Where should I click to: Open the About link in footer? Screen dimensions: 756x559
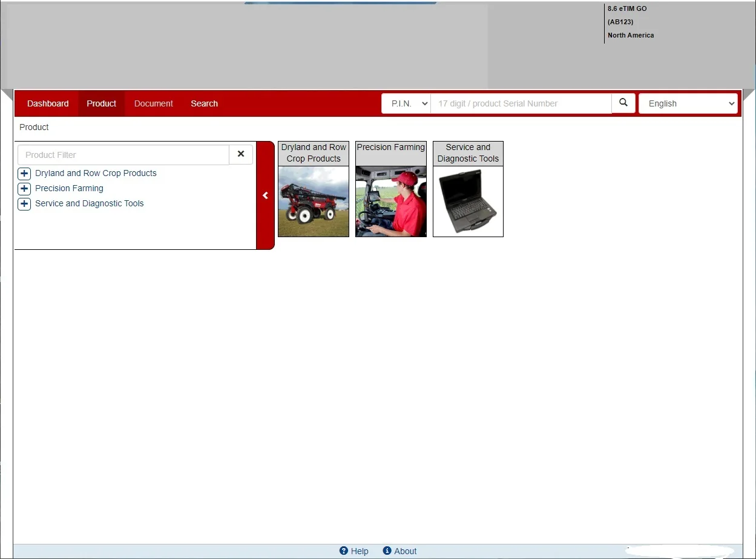pos(400,551)
